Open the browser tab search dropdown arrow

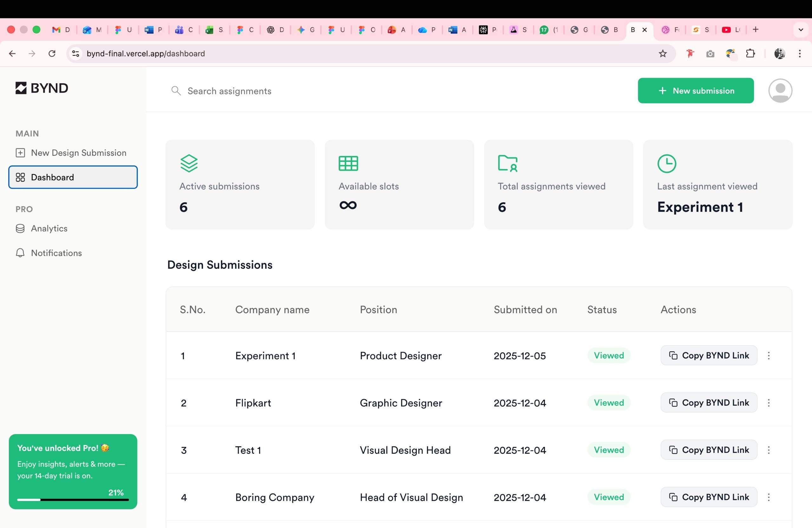800,30
